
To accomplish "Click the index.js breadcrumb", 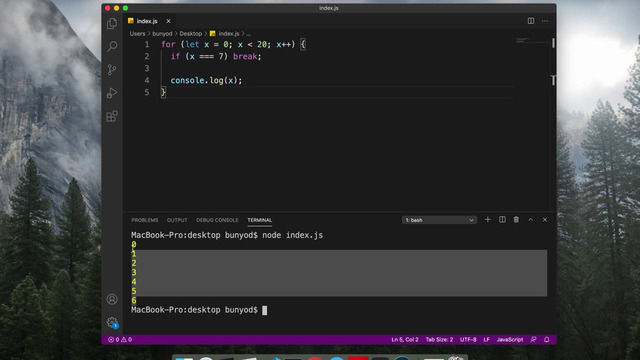I will tap(229, 33).
